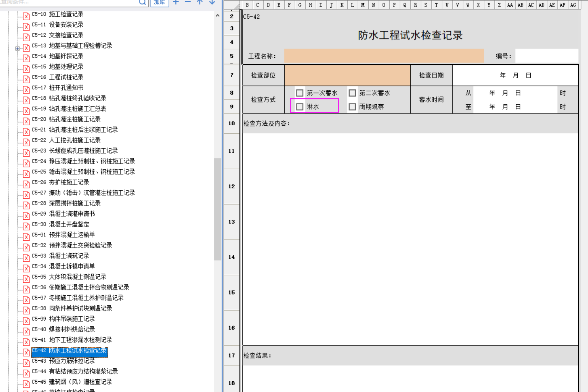This screenshot has height=392, width=588.
Task: Click the document icon beside C5-31
Action: pyautogui.click(x=26, y=236)
